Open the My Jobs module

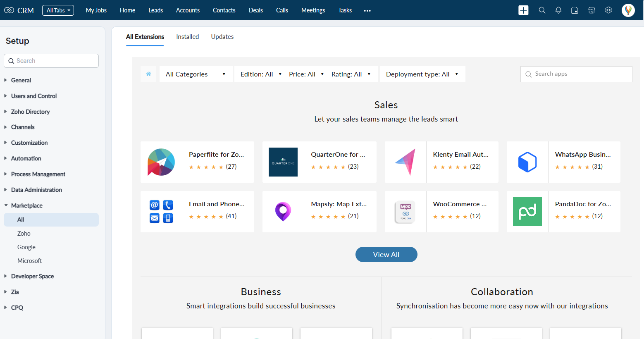click(96, 10)
